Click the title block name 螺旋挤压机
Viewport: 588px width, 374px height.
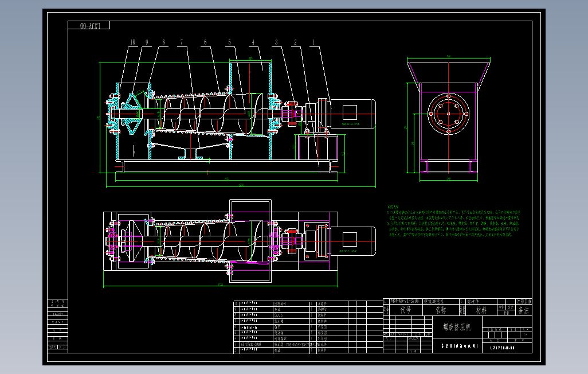click(457, 327)
